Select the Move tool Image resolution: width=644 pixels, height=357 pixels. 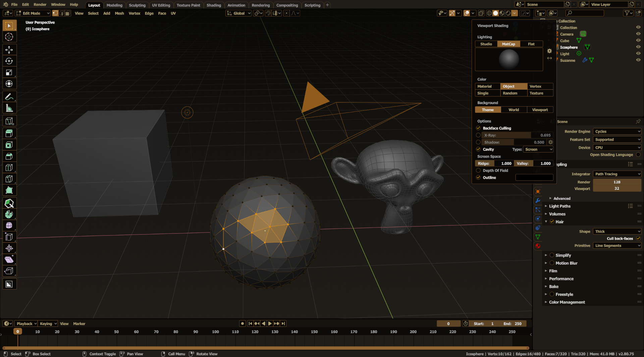pyautogui.click(x=9, y=49)
